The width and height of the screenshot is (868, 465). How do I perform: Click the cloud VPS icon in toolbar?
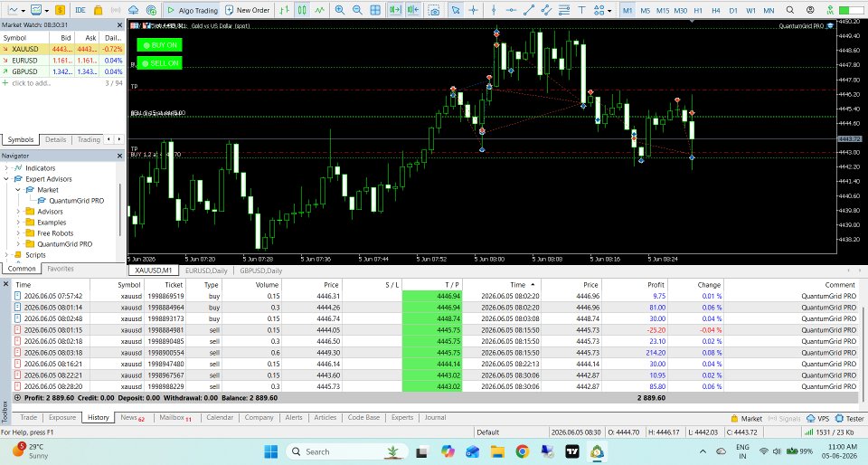point(134,10)
